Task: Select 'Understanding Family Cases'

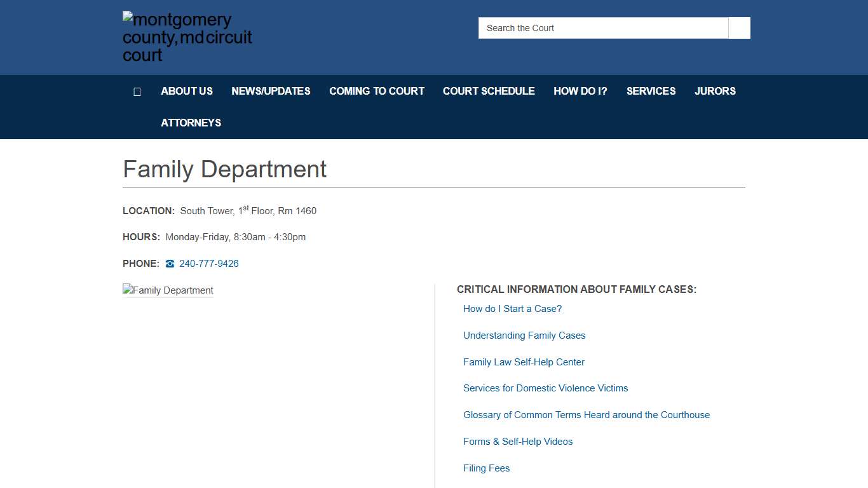Action: click(524, 335)
